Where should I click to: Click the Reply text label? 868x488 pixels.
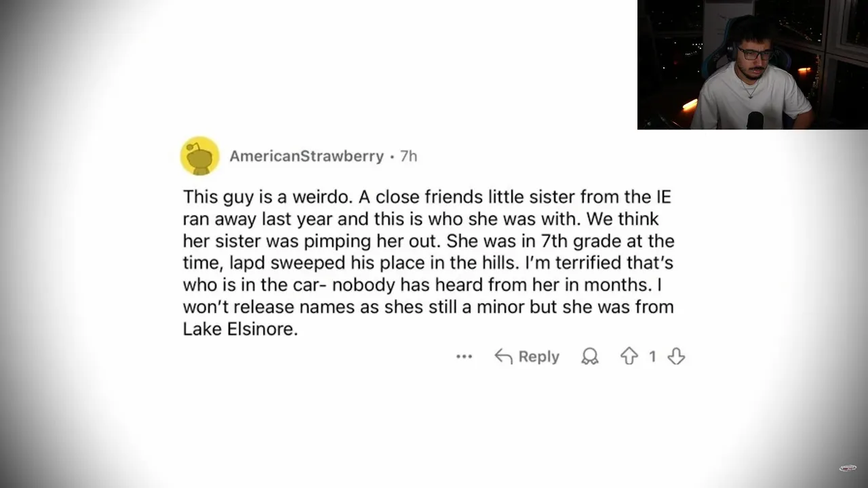(x=538, y=357)
